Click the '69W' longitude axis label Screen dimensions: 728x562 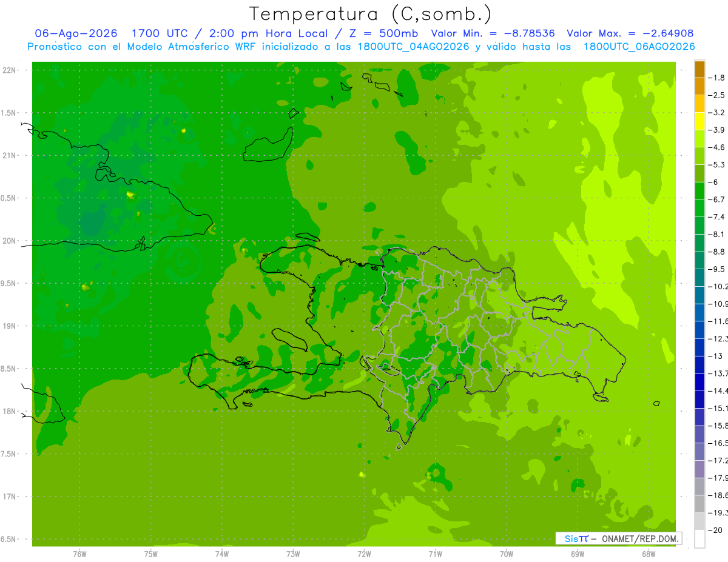point(578,554)
